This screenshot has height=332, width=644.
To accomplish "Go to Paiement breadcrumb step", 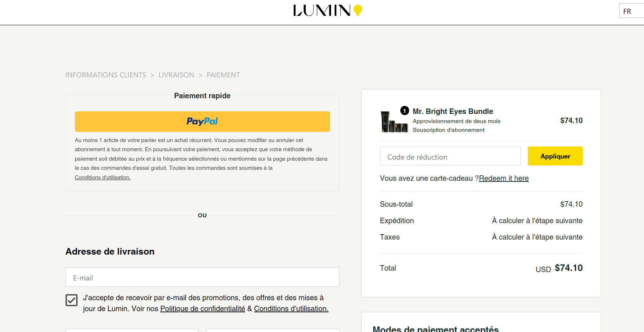I will 223,75.
